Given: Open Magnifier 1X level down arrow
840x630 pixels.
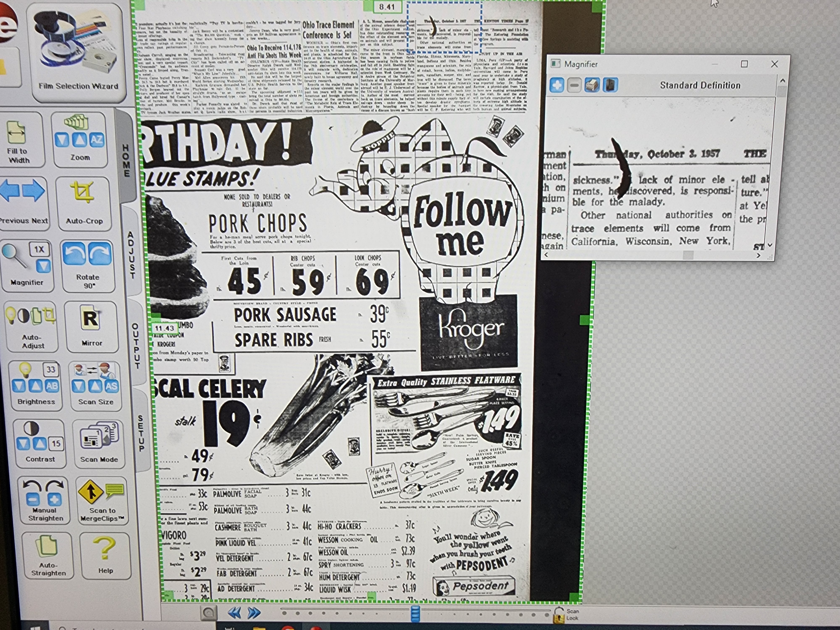Looking at the screenshot, I should [43, 266].
